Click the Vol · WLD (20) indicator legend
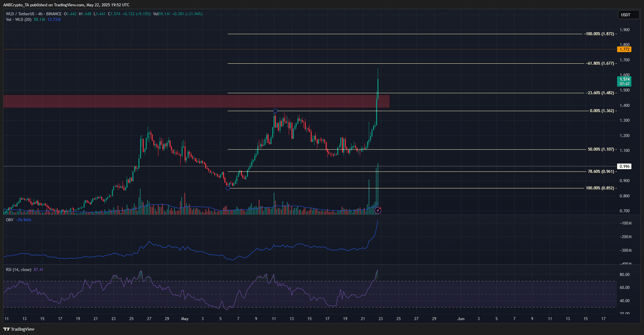This screenshot has width=644, height=335. coord(19,20)
